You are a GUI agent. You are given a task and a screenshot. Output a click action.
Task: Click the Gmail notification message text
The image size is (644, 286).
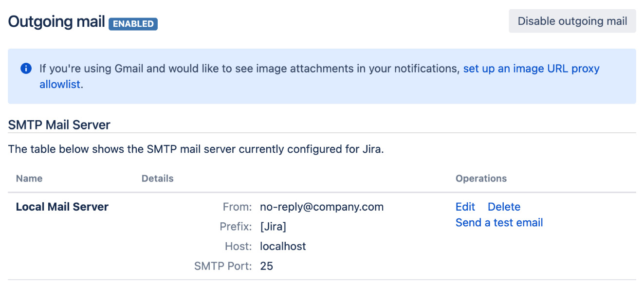249,69
